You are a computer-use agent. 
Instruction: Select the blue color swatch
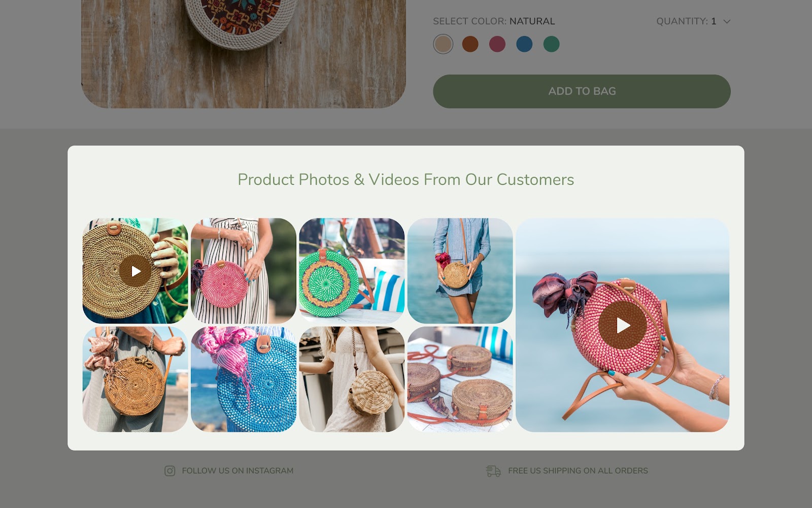click(524, 44)
